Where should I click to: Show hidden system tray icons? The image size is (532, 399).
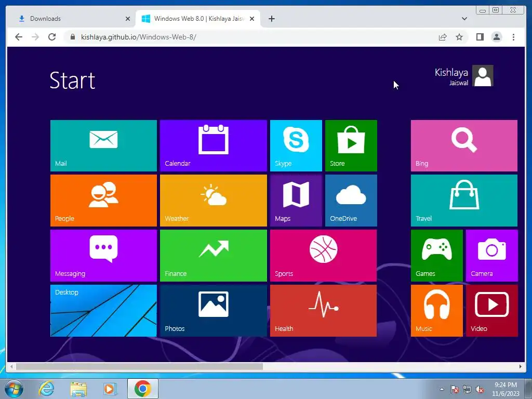pyautogui.click(x=442, y=389)
